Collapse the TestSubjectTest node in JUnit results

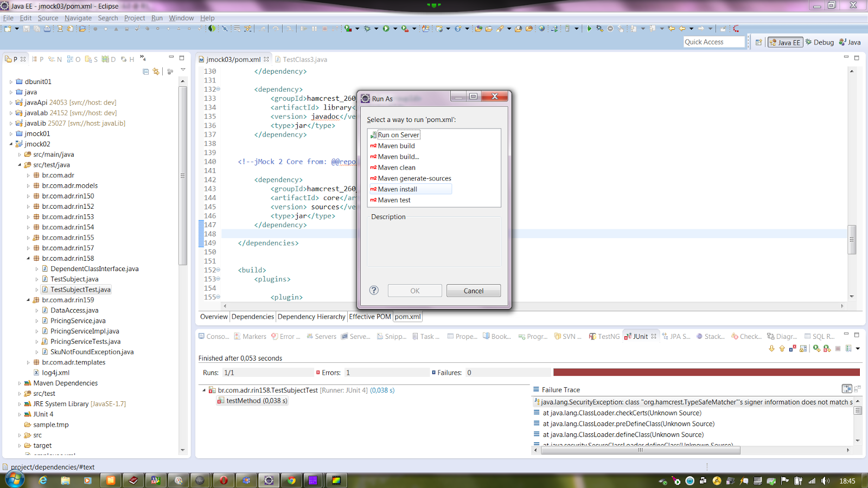pos(204,390)
